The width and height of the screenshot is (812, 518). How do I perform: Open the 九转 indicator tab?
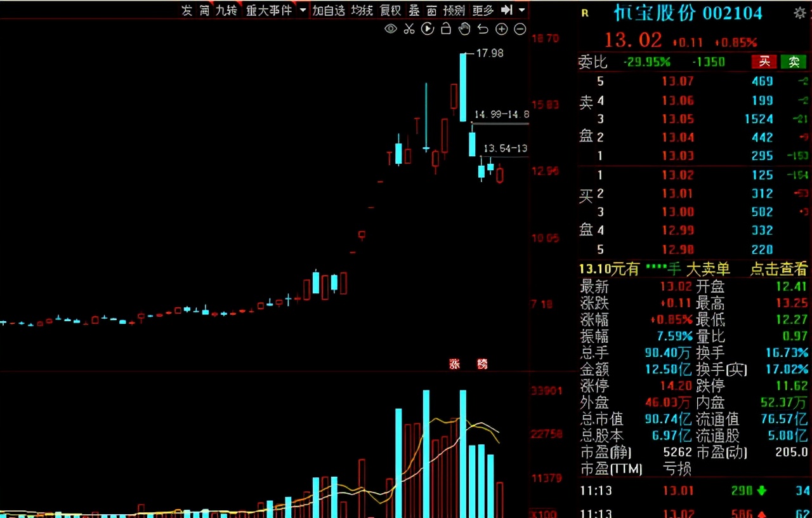click(x=226, y=10)
